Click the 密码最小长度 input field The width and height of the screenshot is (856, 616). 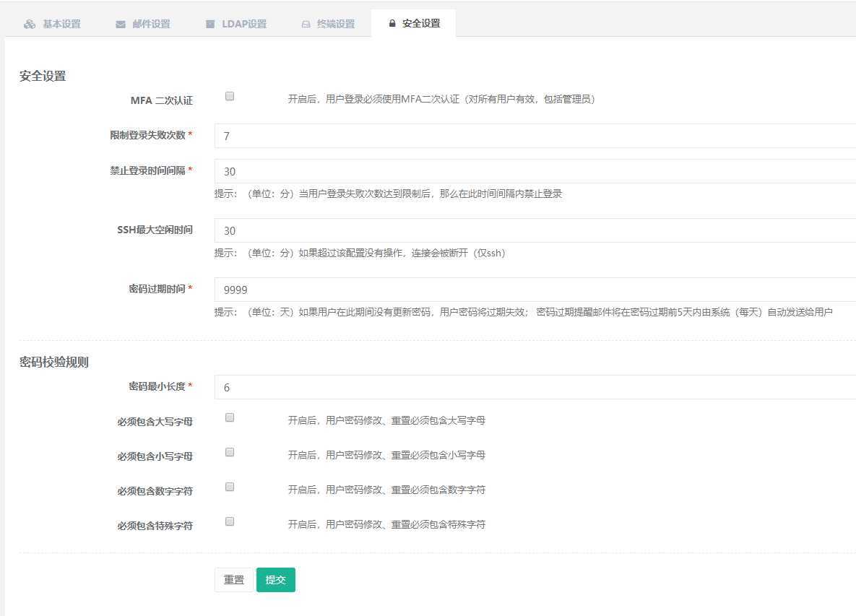(x=535, y=387)
